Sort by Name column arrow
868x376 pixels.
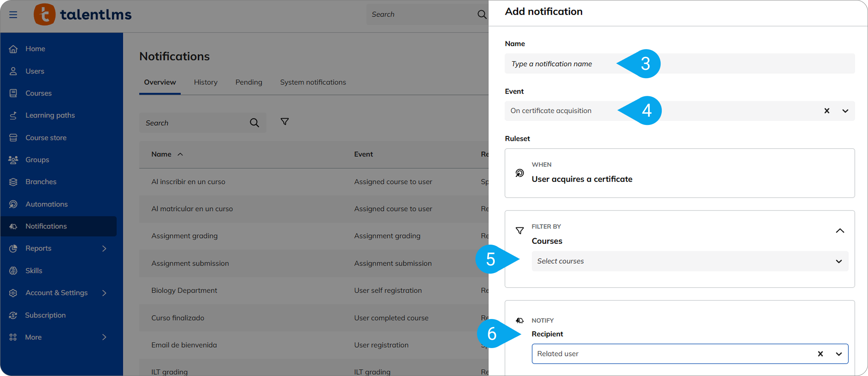pyautogui.click(x=180, y=154)
